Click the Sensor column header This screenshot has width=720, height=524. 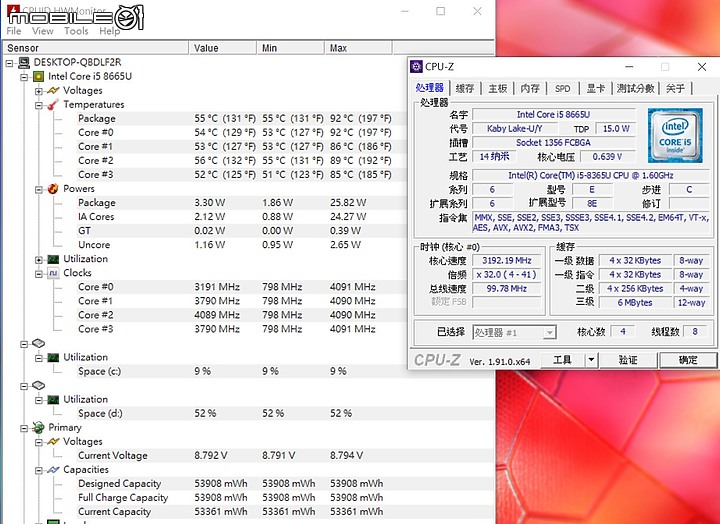pyautogui.click(x=96, y=48)
